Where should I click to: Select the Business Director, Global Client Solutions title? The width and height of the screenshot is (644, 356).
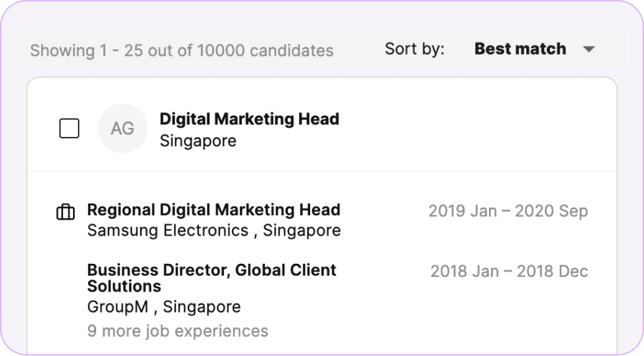click(211, 278)
